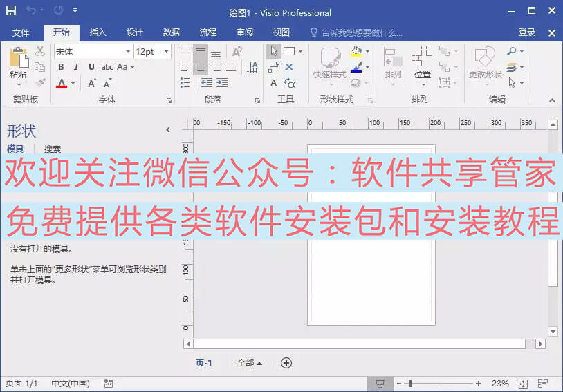
Task: Open the File tab
Action: (x=21, y=32)
